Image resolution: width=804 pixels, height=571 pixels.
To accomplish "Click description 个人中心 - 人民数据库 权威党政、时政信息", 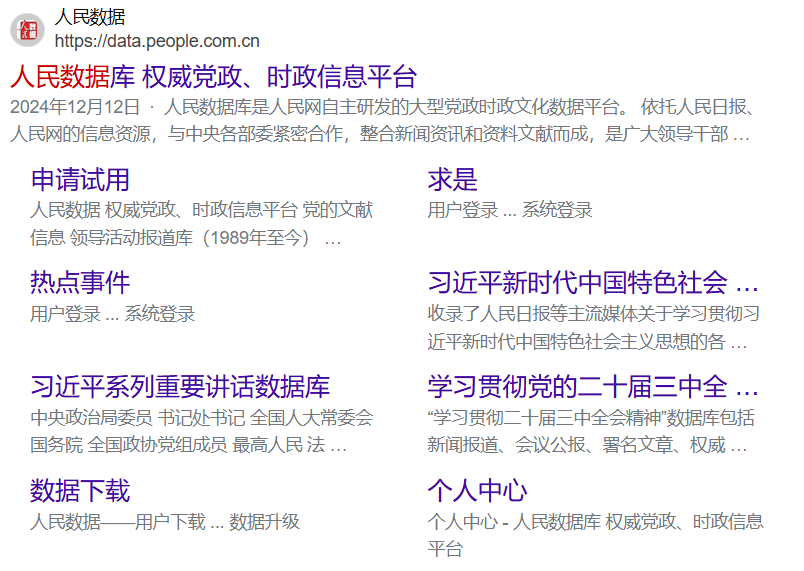I will tap(595, 522).
